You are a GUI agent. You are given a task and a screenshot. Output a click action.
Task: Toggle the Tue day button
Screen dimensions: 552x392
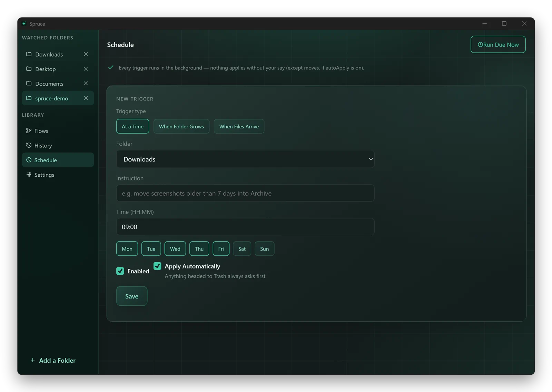click(x=151, y=249)
